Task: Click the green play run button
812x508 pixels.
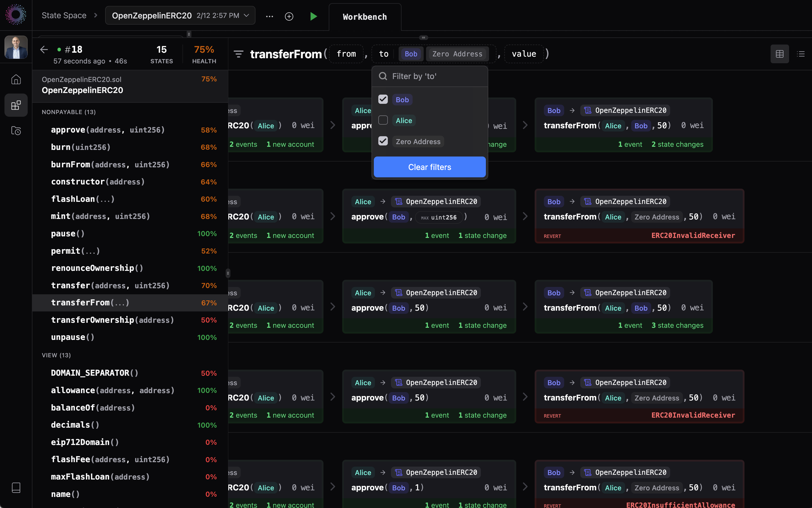Action: pos(313,16)
